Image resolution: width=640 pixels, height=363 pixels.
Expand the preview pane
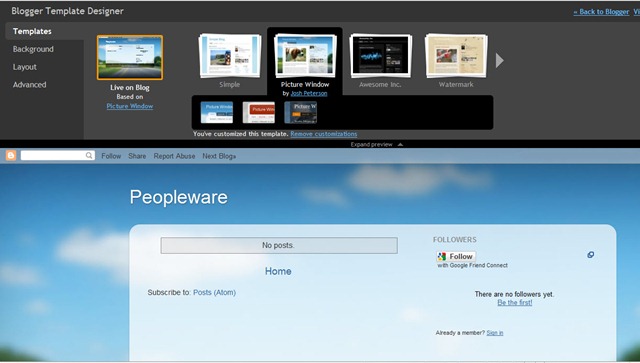pos(377,145)
